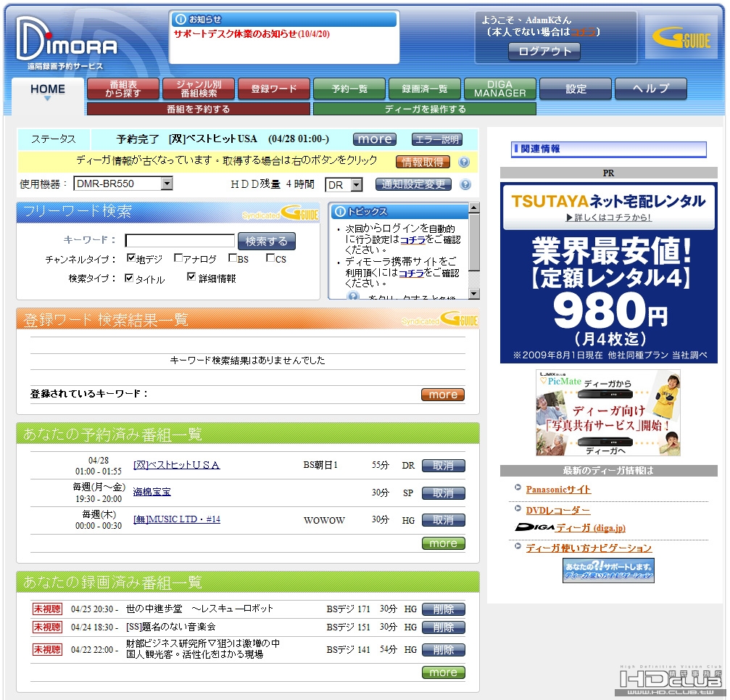Open the 録画済一覧 tab
Viewport: 730px width, 700px height.
tap(425, 88)
